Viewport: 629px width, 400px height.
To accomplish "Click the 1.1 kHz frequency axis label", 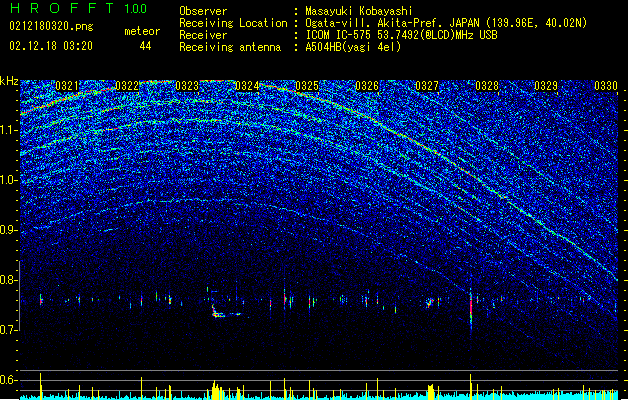I will point(9,130).
